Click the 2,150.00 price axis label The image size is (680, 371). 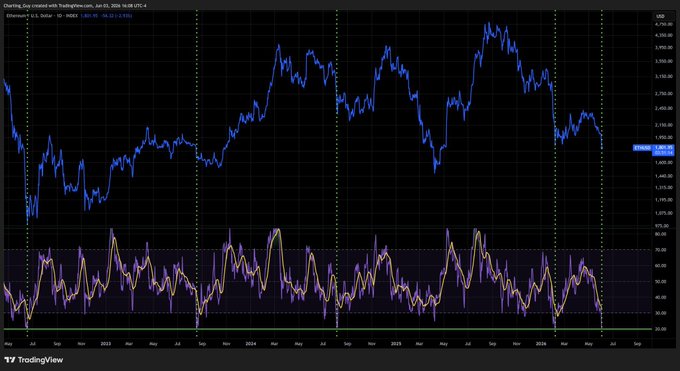pyautogui.click(x=664, y=125)
